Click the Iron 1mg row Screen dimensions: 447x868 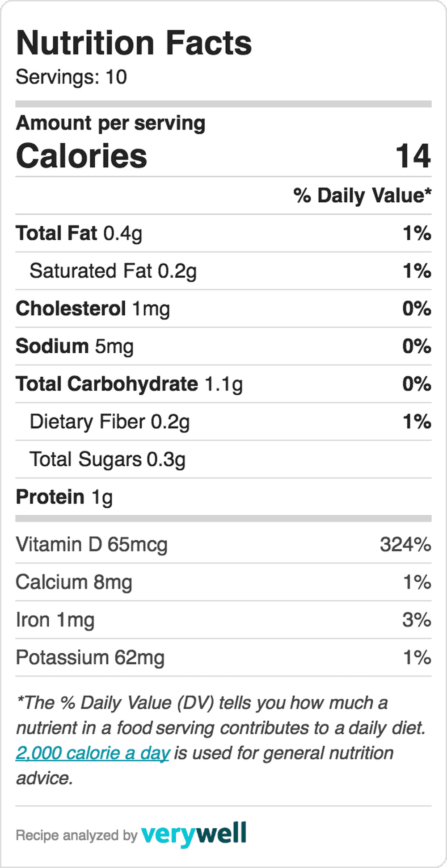click(223, 620)
